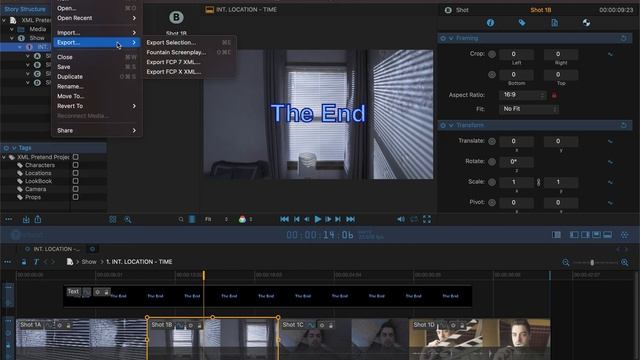
Task: Enter fullscreen viewer mode
Action: click(x=427, y=219)
